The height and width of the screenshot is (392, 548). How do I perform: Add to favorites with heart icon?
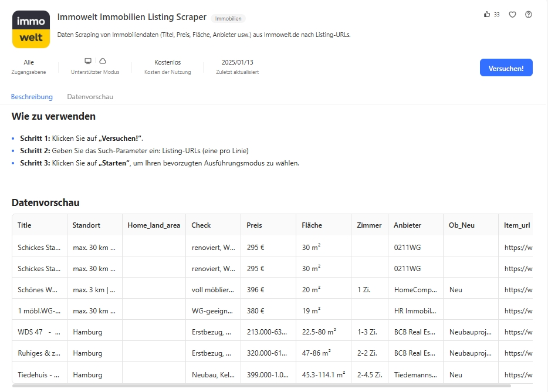click(512, 14)
